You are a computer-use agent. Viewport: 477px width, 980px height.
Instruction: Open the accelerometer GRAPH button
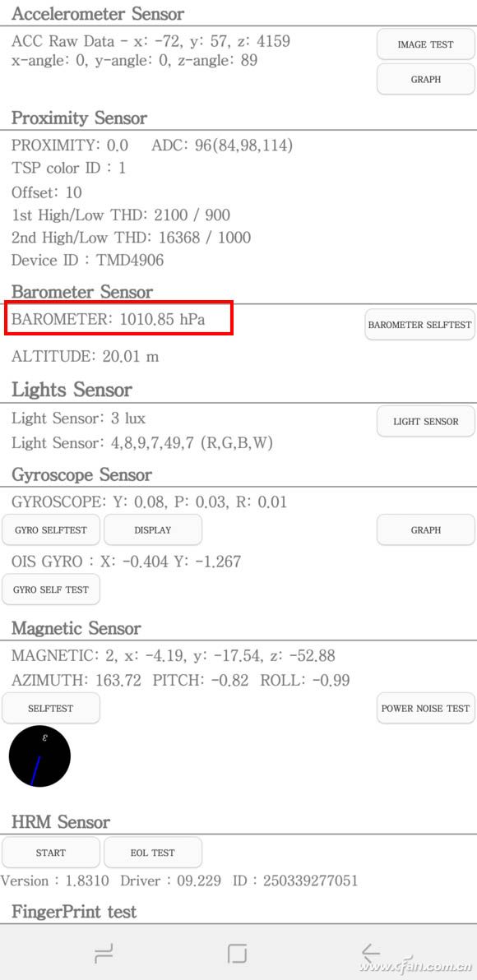pos(426,80)
